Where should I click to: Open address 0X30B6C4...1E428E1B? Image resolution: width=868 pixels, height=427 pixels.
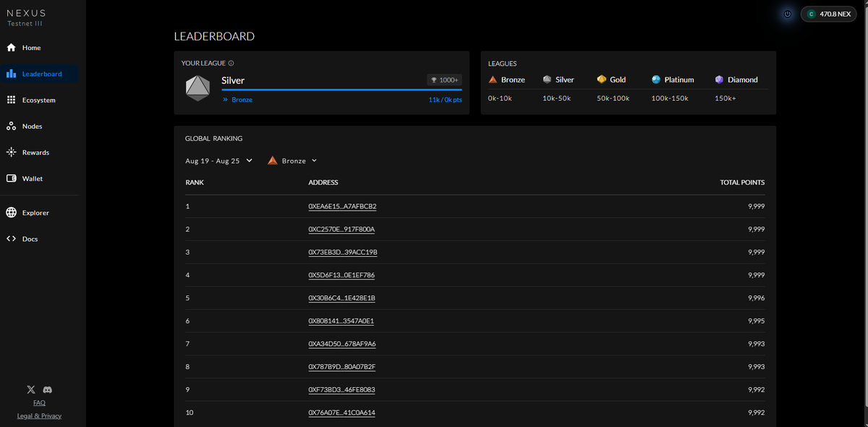(341, 298)
